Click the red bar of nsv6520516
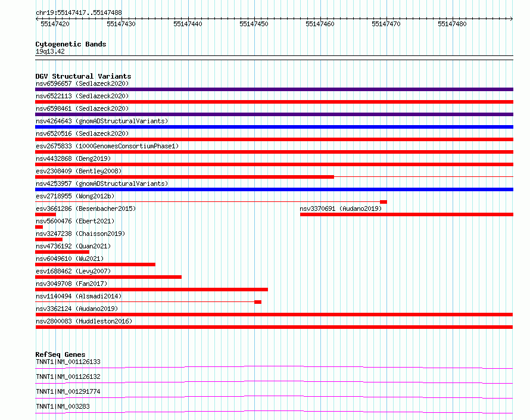 point(274,139)
